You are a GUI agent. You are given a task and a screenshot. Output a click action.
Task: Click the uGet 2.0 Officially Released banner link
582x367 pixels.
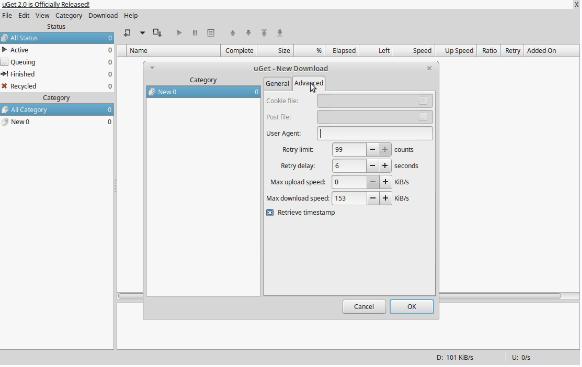[x=45, y=4]
